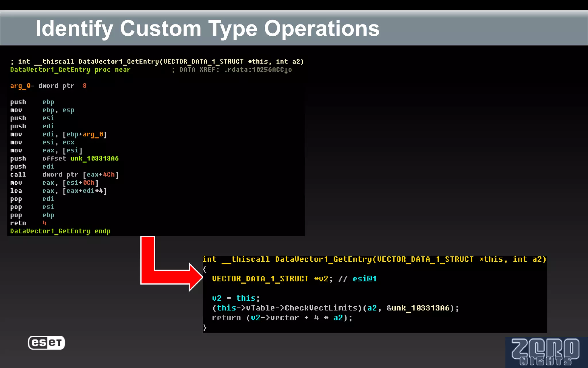The height and width of the screenshot is (368, 588).
Task: Click the 'mov edi, [ebp+arg_0]' instruction
Action: (58, 134)
